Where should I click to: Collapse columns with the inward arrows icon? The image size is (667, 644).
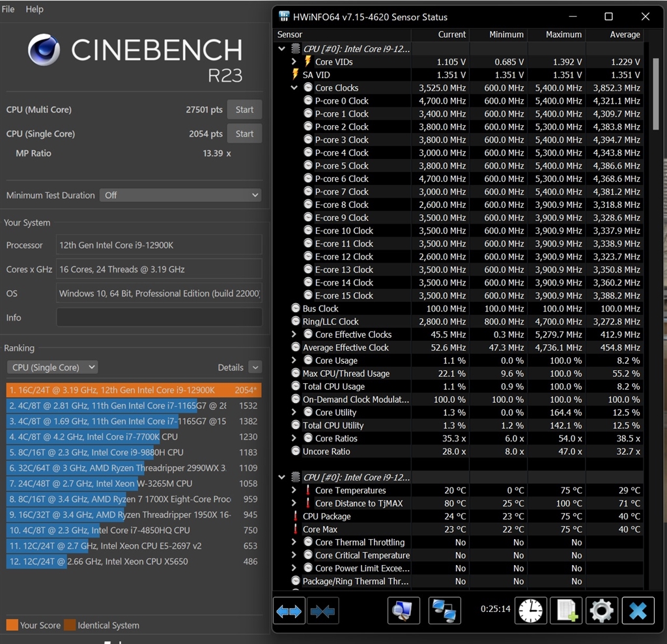click(322, 611)
